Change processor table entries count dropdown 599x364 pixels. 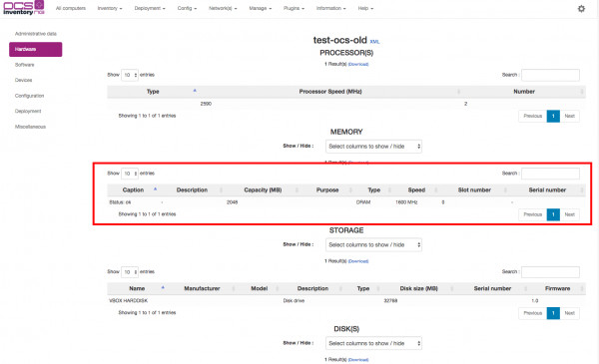(x=130, y=75)
